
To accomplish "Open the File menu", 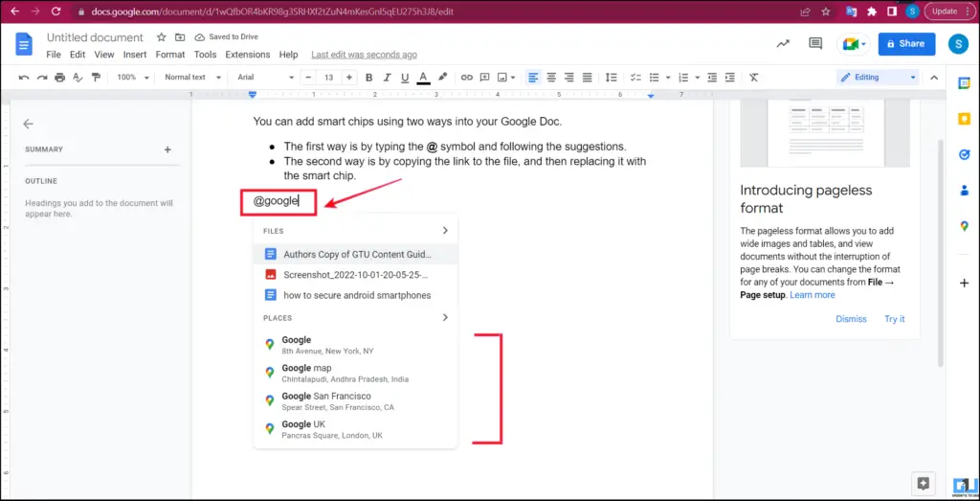I will (x=54, y=55).
